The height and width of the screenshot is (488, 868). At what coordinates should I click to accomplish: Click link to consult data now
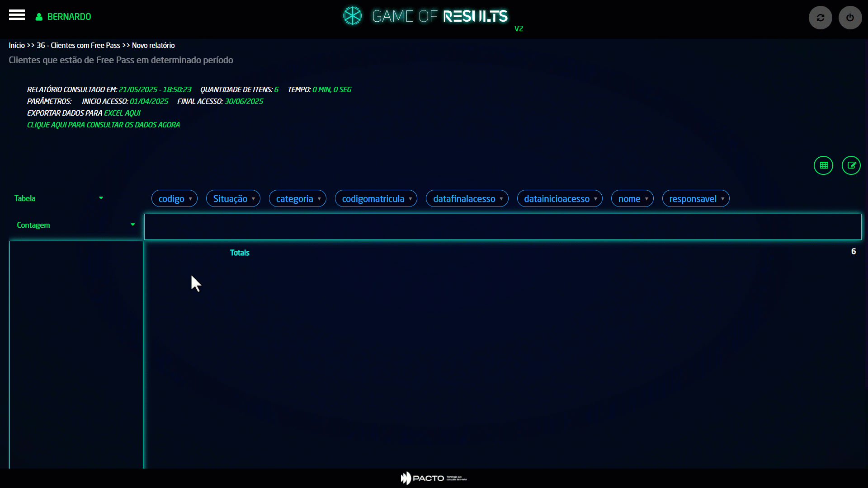point(103,125)
